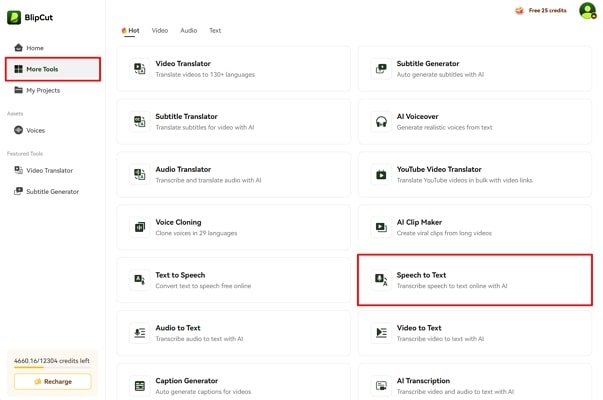Viewport: 603px width, 400px height.
Task: Open the user profile avatar
Action: point(586,11)
